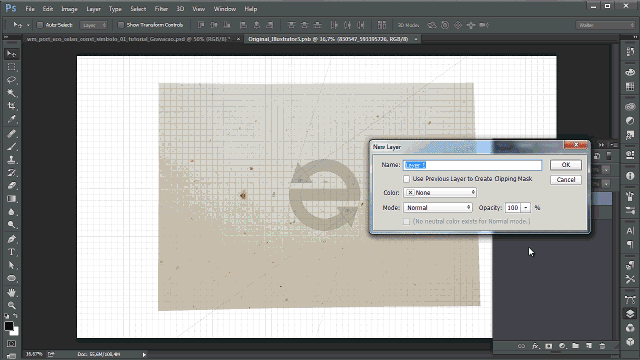Select the Crop tool
Viewport: 640px width, 360px height.
[x=11, y=106]
